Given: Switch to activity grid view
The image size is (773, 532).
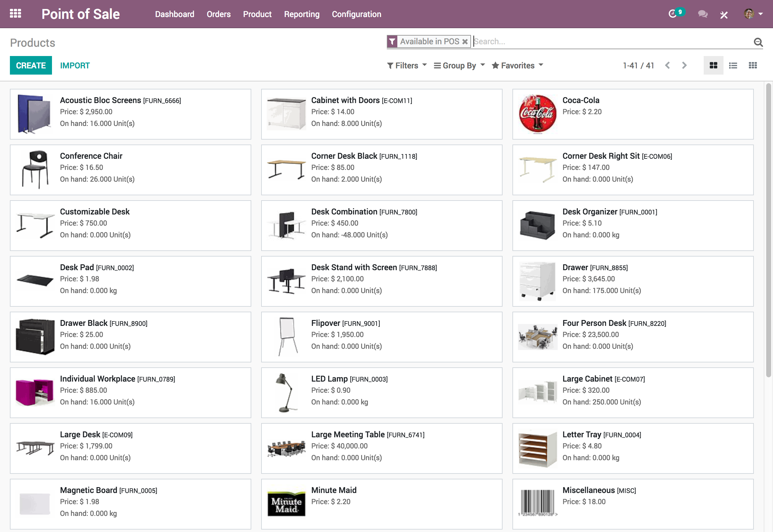Looking at the screenshot, I should (x=753, y=65).
